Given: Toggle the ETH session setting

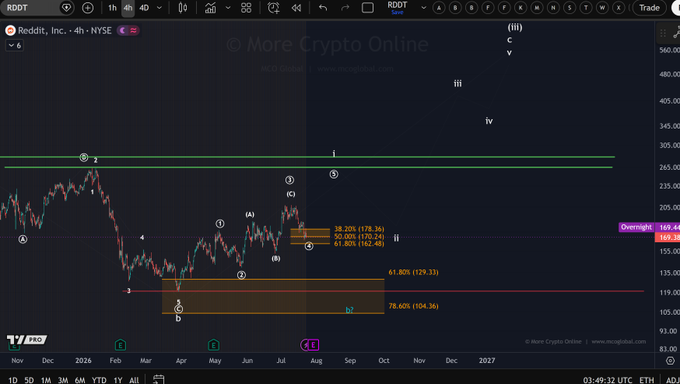Looking at the screenshot, I should click(647, 380).
